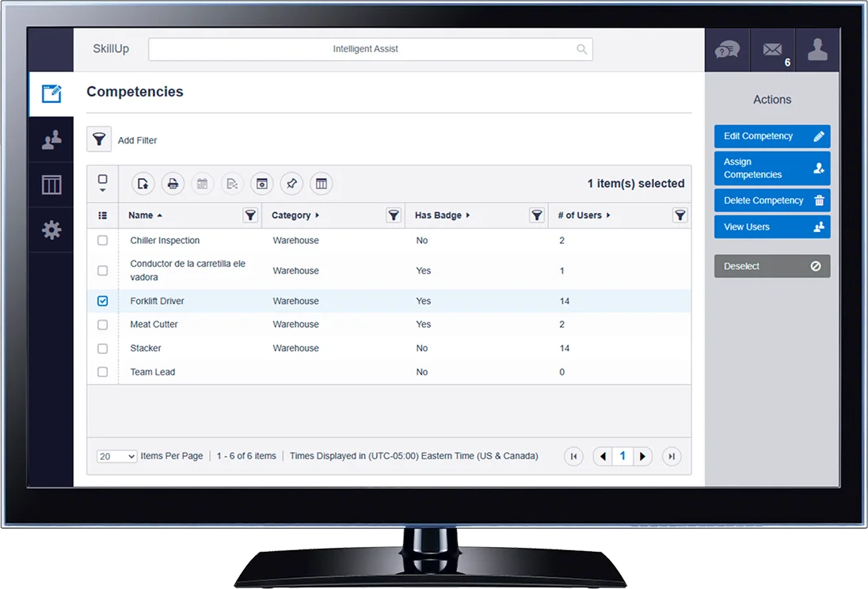This screenshot has width=868, height=589.
Task: Open the messages envelope showing 6 notifications
Action: 772,49
